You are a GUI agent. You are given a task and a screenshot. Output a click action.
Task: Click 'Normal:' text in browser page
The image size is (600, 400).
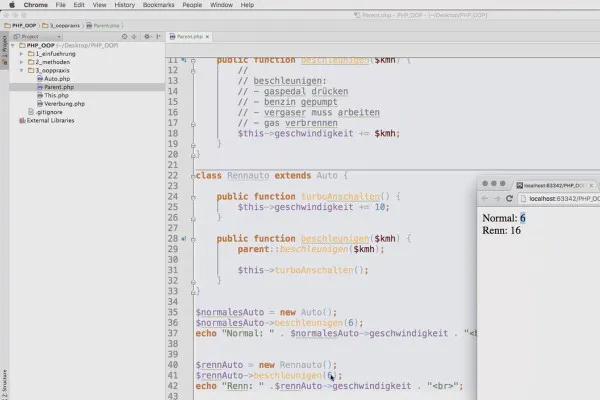pos(500,218)
